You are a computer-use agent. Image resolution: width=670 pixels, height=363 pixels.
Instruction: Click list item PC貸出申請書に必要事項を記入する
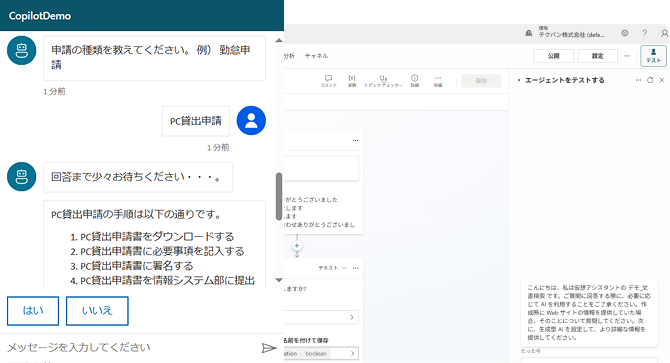pyautogui.click(x=162, y=251)
